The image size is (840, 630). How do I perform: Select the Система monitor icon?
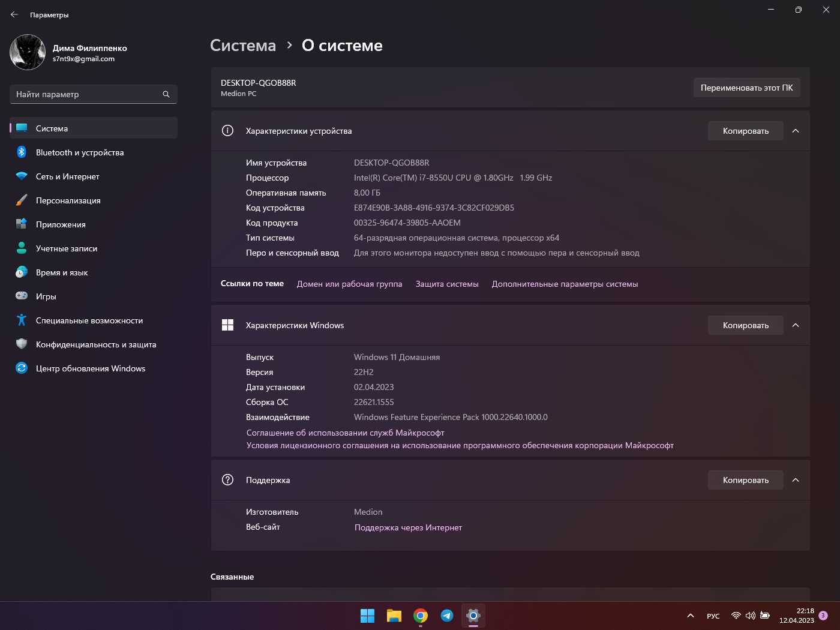pos(22,128)
